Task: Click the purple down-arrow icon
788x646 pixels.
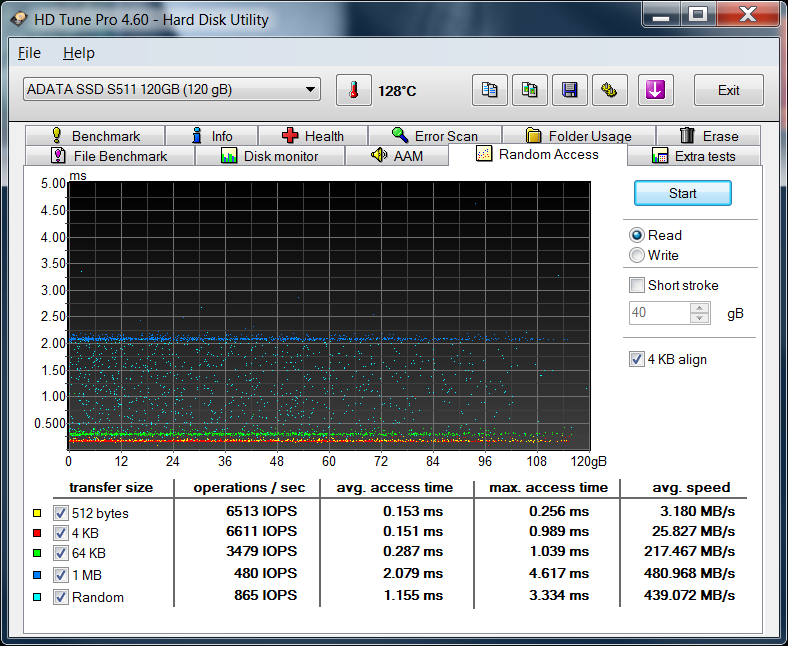Action: point(655,90)
